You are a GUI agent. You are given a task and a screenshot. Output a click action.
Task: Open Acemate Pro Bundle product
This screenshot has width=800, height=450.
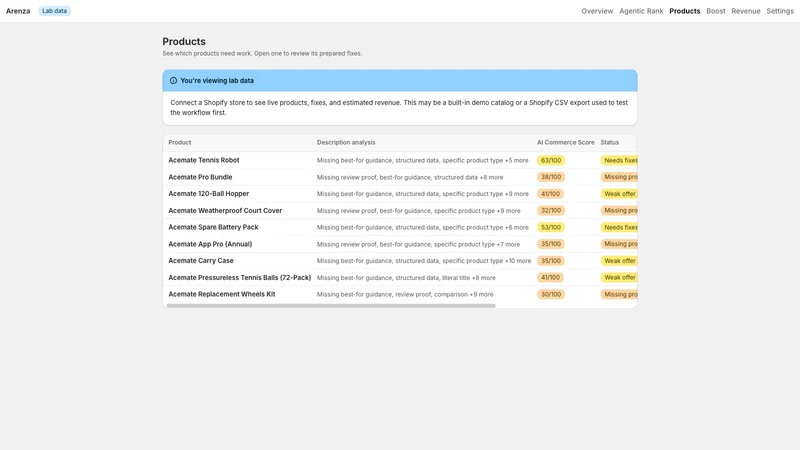200,177
